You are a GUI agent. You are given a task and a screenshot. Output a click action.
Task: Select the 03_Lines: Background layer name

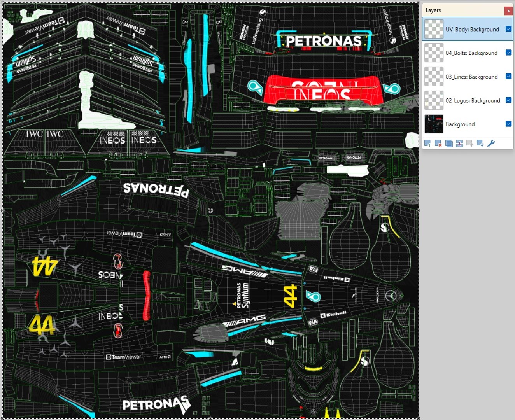472,77
